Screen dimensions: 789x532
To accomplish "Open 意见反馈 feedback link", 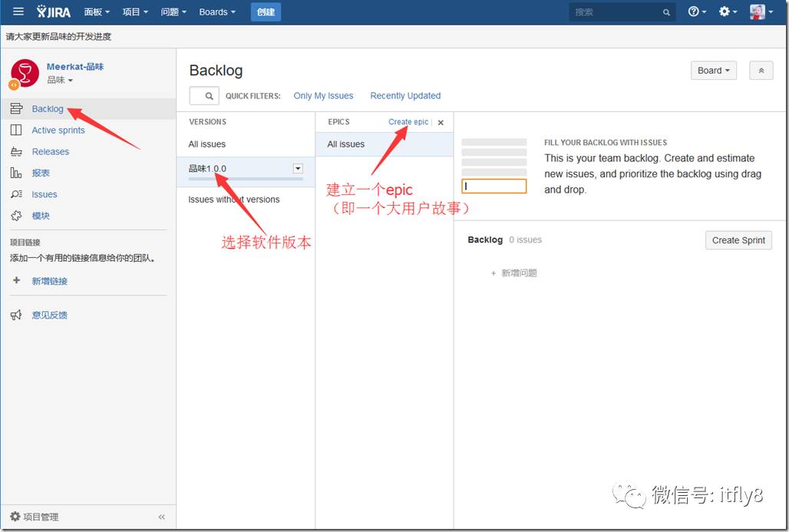I will [49, 315].
